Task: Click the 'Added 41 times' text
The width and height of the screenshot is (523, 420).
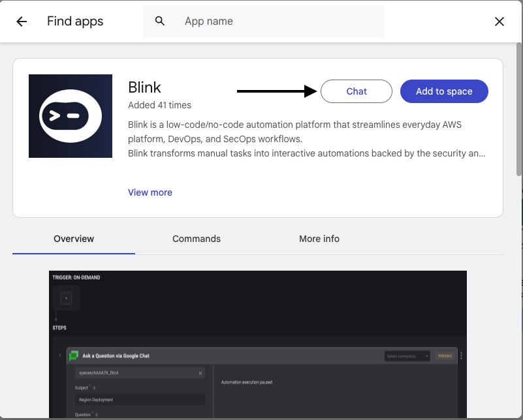Action: (159, 105)
